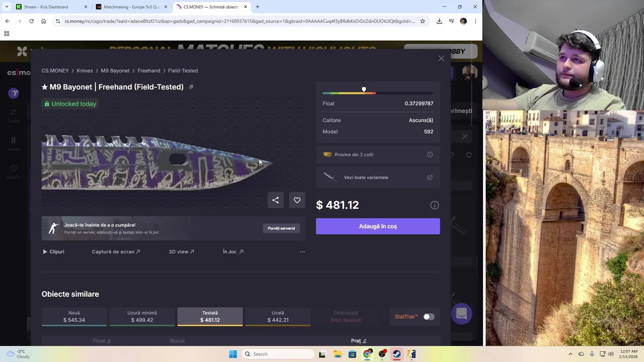Open Counter-Strike from taskbar

click(412, 354)
